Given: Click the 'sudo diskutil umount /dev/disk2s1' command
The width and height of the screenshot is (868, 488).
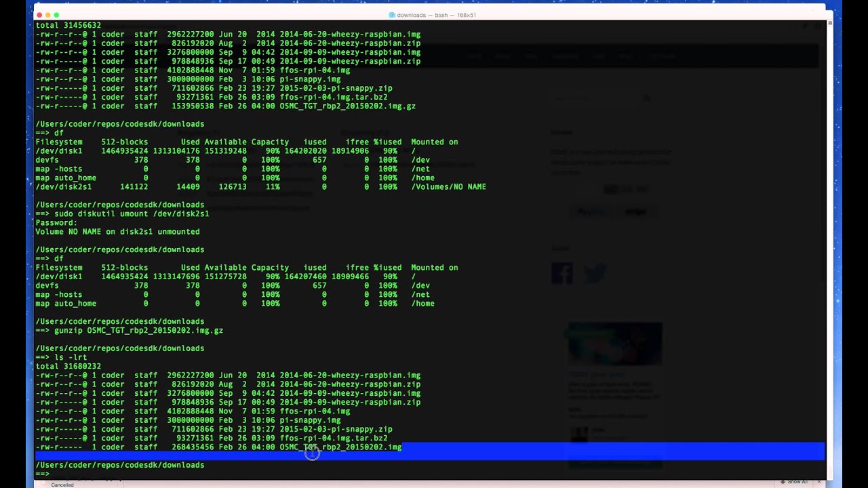Looking at the screenshot, I should click(132, 213).
